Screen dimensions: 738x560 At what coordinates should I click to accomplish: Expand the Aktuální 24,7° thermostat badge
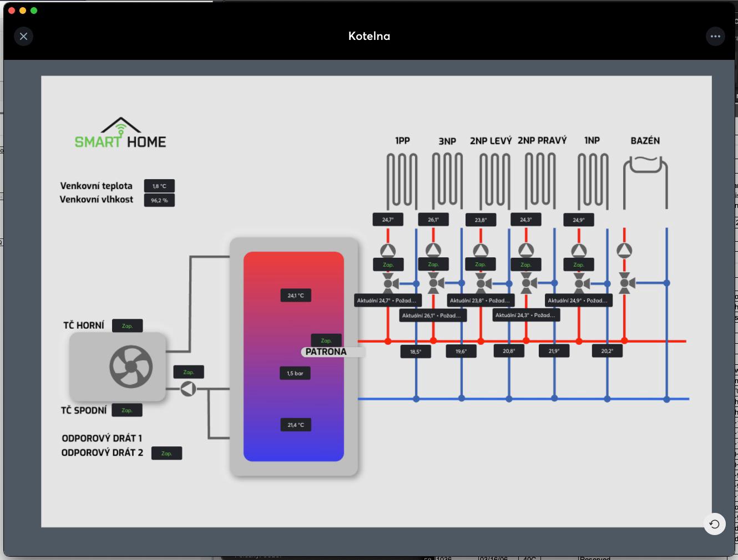(x=387, y=301)
